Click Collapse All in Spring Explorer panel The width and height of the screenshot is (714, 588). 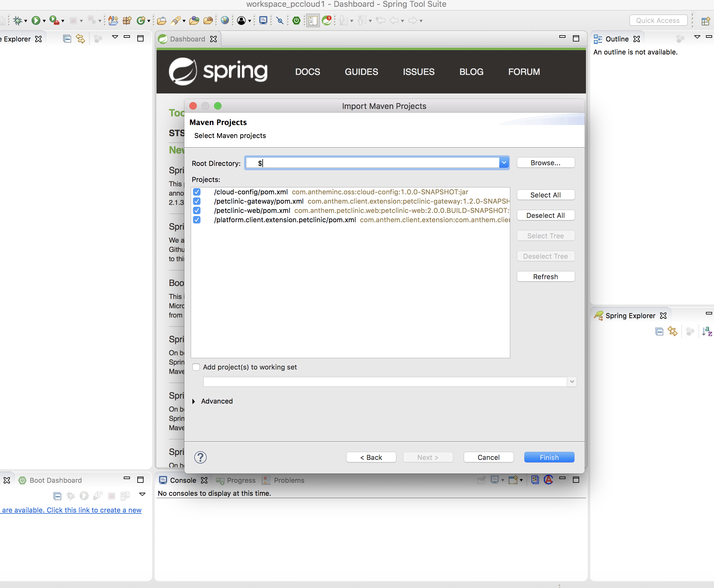(x=659, y=331)
